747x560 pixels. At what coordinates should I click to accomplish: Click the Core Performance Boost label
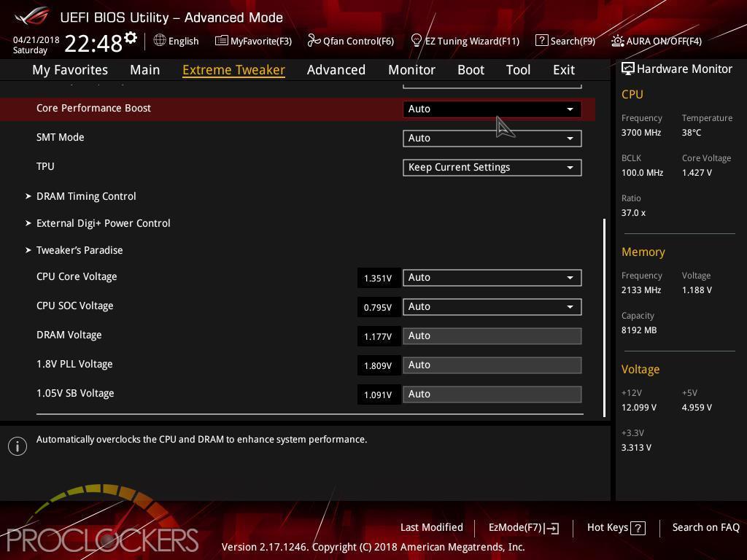[x=93, y=108]
